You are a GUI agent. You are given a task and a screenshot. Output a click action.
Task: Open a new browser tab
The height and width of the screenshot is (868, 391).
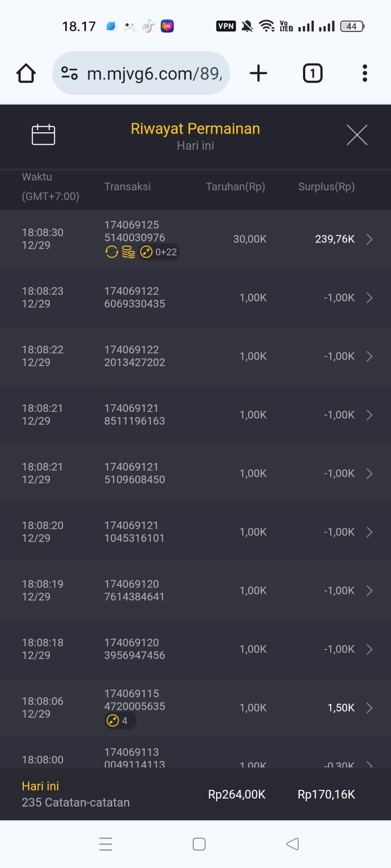tap(258, 73)
